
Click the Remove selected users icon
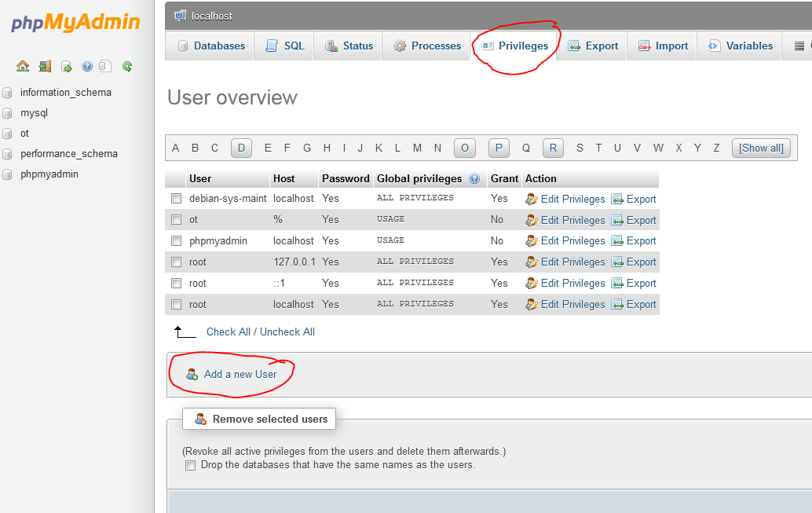pyautogui.click(x=200, y=419)
